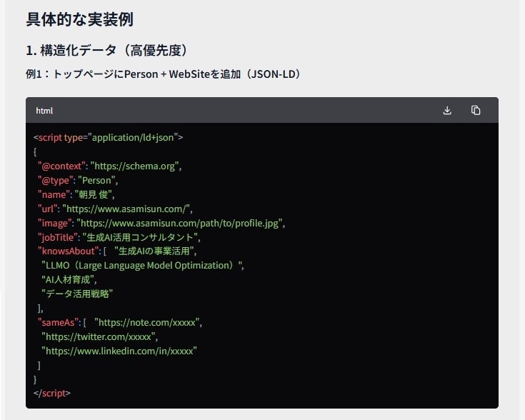Click the 'html' language label
This screenshot has width=525, height=420.
pos(44,111)
